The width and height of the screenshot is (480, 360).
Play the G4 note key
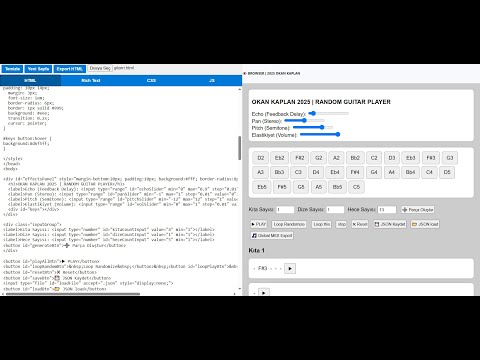374,172
